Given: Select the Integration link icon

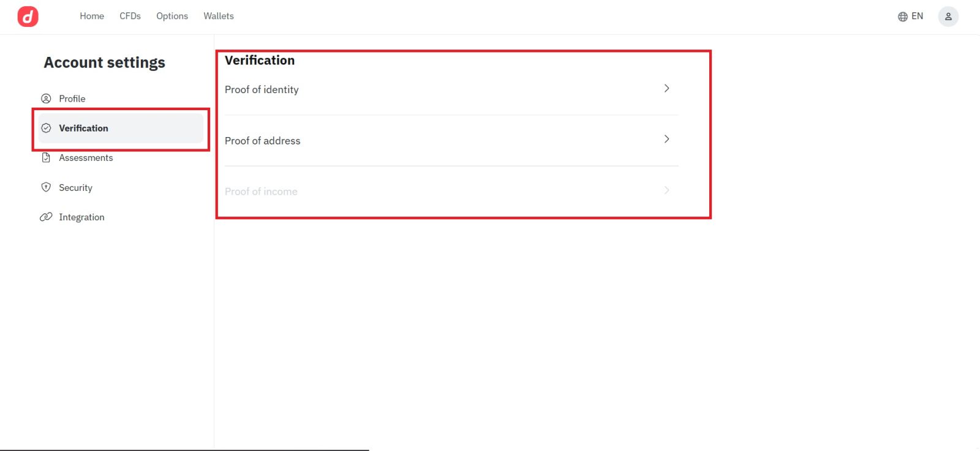Looking at the screenshot, I should pyautogui.click(x=47, y=217).
